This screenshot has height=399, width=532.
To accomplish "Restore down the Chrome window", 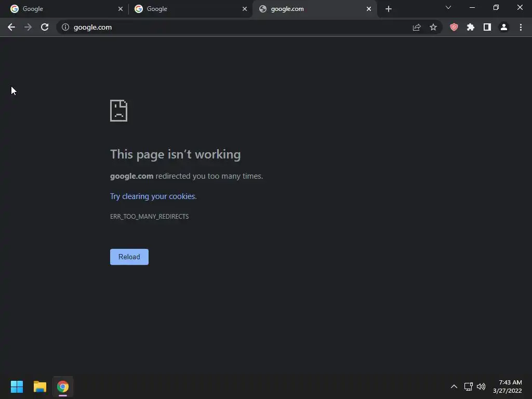I will (496, 7).
